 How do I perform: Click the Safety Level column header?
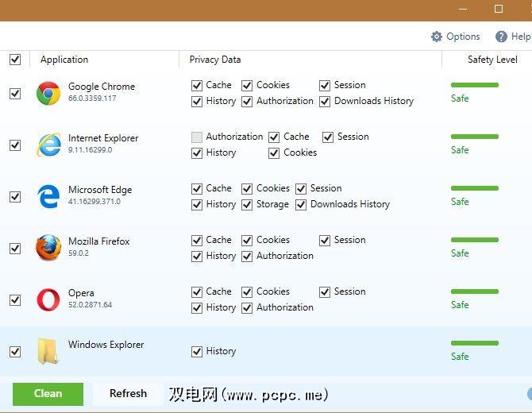pos(492,60)
